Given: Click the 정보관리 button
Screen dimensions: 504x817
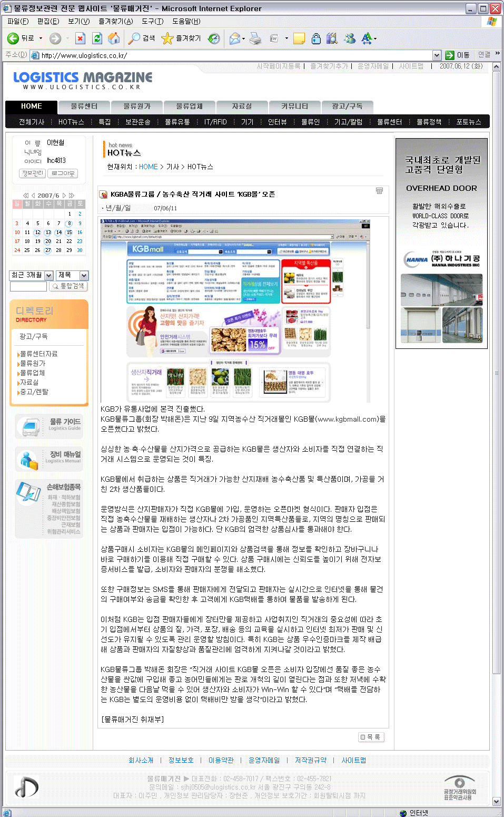Looking at the screenshot, I should 33,173.
